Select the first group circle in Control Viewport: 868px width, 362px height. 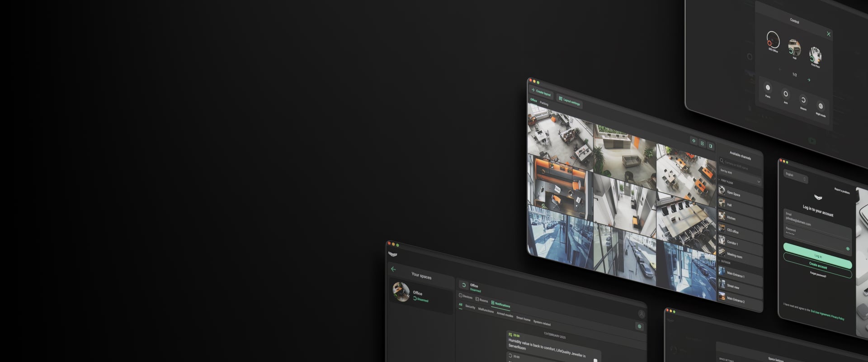click(x=773, y=41)
